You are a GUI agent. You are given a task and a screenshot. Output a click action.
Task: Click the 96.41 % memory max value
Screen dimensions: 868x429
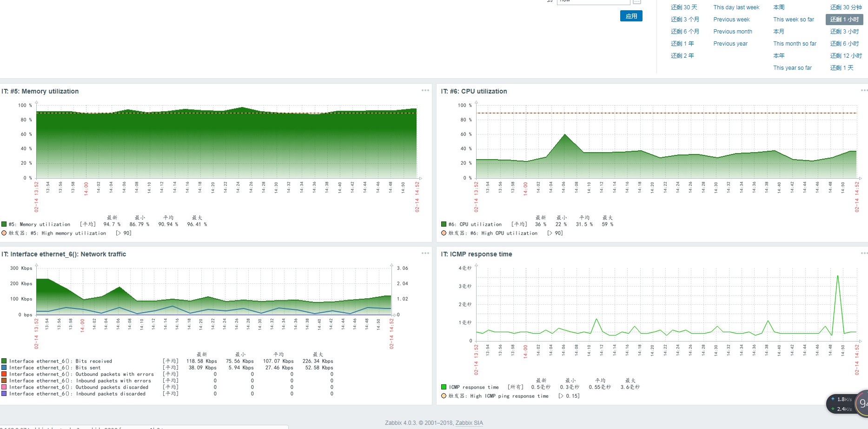pos(197,224)
